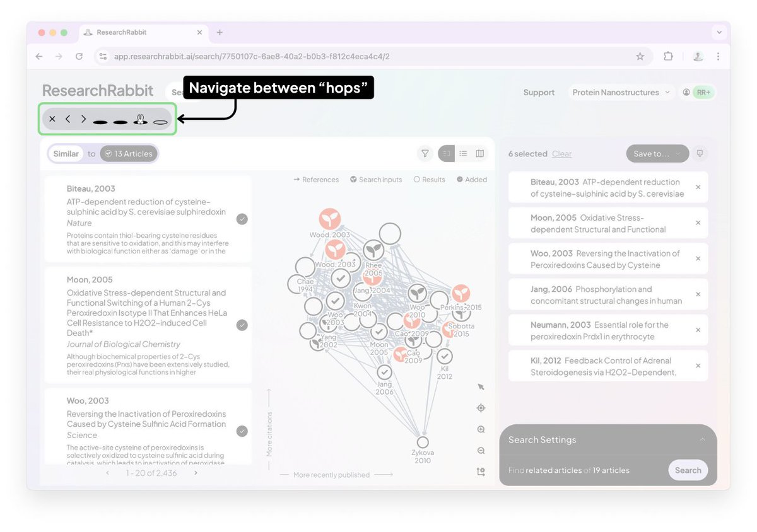Click the Search button in Search Settings
This screenshot has height=532, width=757.
(688, 470)
